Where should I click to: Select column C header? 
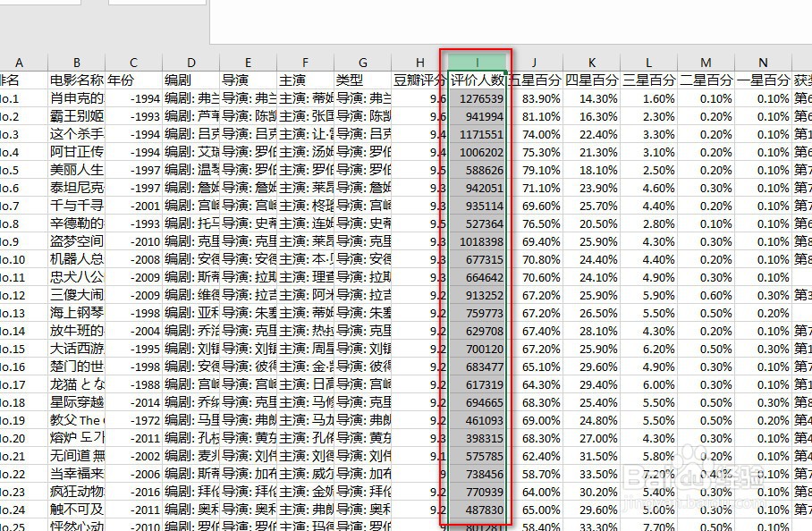tap(133, 63)
